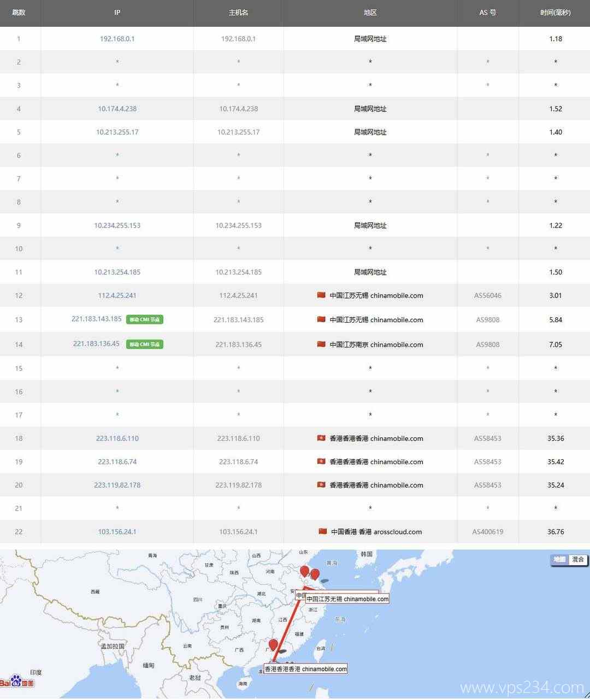Click the China flag icon in hop 13 row
This screenshot has width=590, height=700.
[321, 319]
